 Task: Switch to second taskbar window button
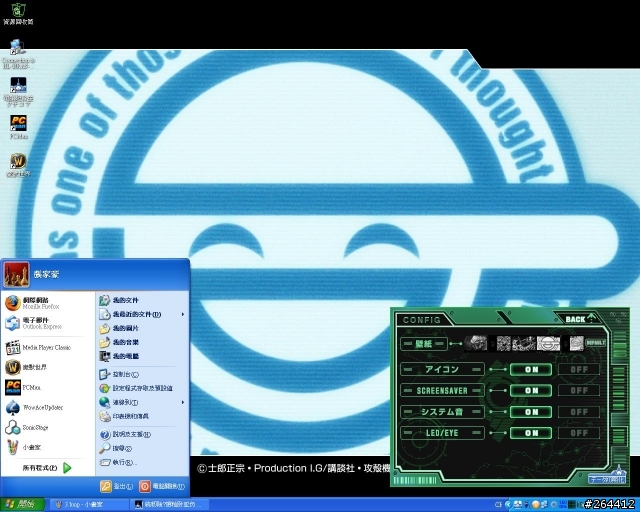tap(171, 505)
